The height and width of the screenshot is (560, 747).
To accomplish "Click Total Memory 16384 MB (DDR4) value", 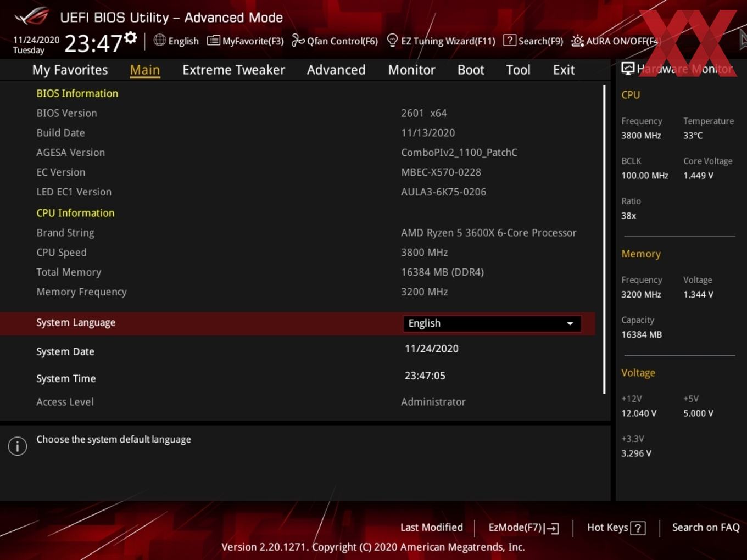I will 443,272.
